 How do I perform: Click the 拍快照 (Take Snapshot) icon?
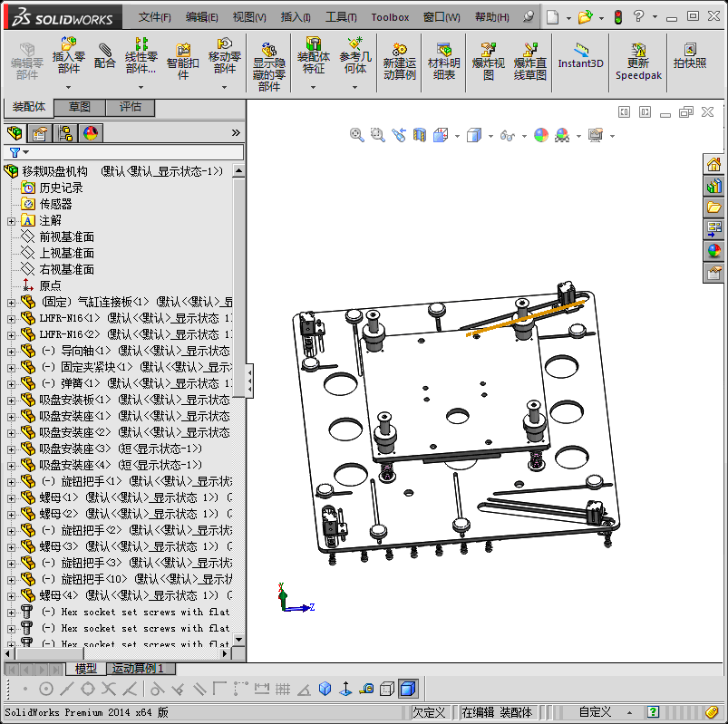[x=689, y=54]
